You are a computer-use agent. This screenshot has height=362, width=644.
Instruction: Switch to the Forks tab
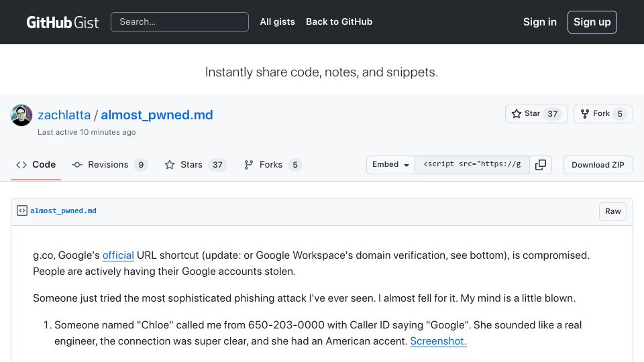click(x=273, y=165)
